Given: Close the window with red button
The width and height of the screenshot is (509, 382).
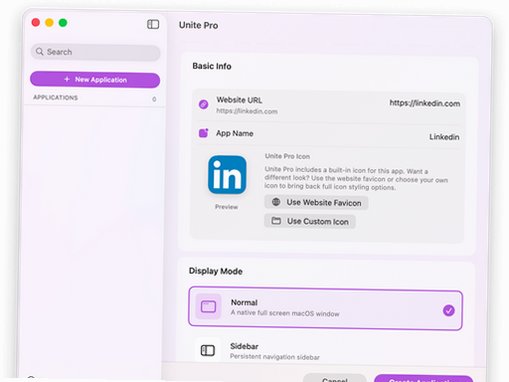Looking at the screenshot, I should tap(36, 23).
